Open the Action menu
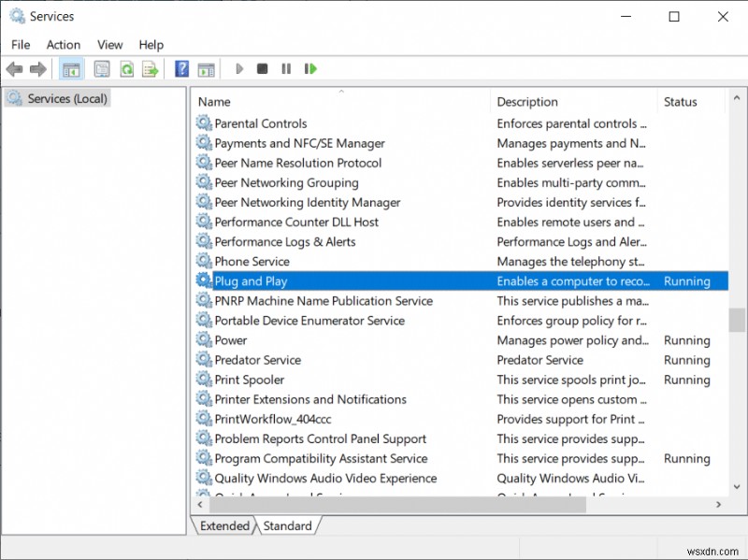Viewport: 748px width, 560px height. [x=64, y=44]
